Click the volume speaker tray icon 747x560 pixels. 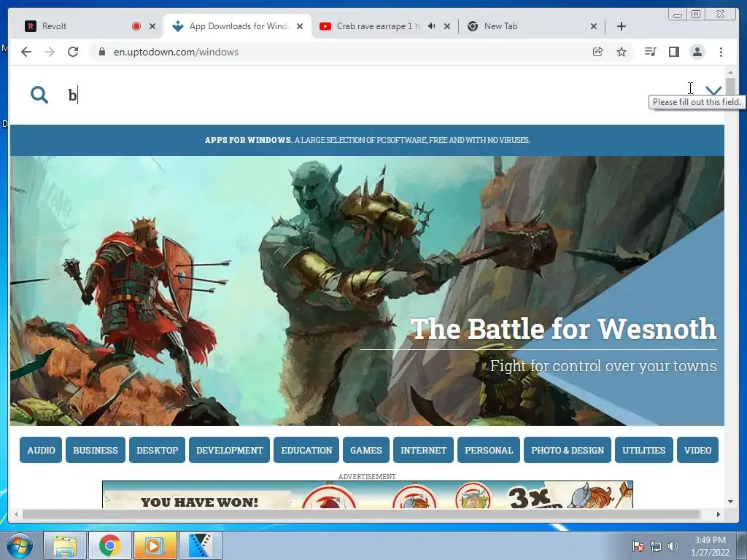(673, 546)
